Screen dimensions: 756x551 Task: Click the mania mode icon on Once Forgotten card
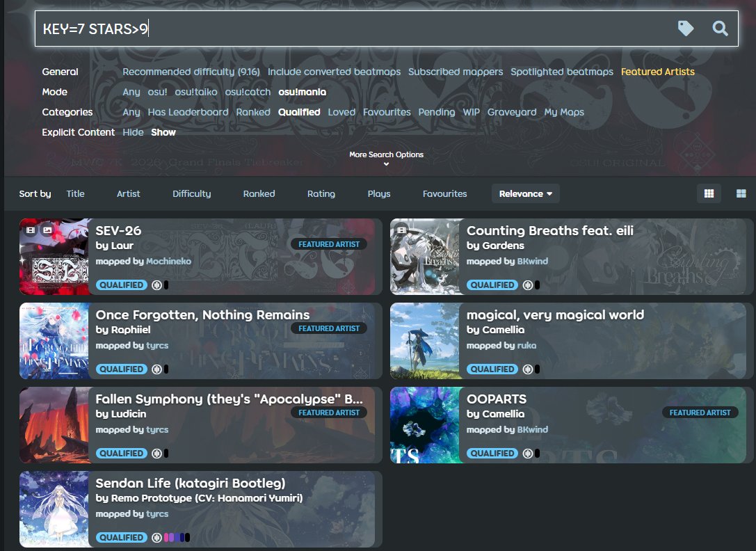156,369
